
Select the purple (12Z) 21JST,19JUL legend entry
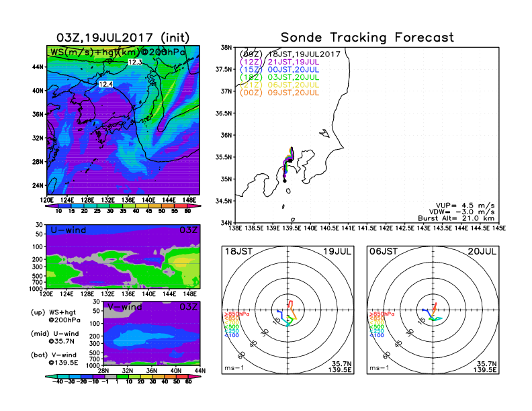[279, 62]
